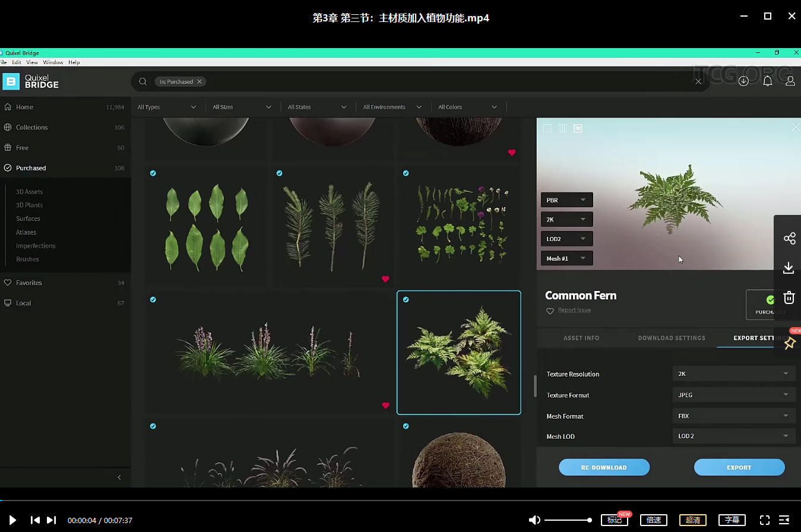Viewport: 801px width, 532px height.
Task: Click the pin icon with NEW badge
Action: pos(789,343)
